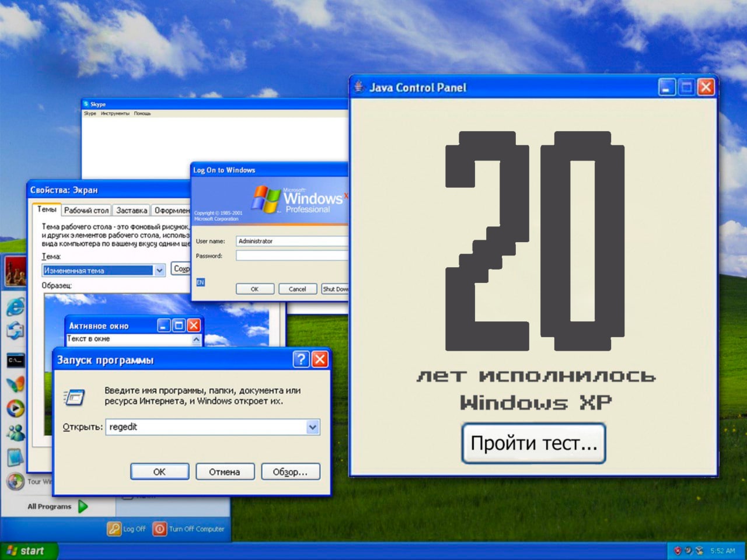Image resolution: width=747 pixels, height=560 pixels.
Task: Click the Обзор... button
Action: pyautogui.click(x=290, y=471)
